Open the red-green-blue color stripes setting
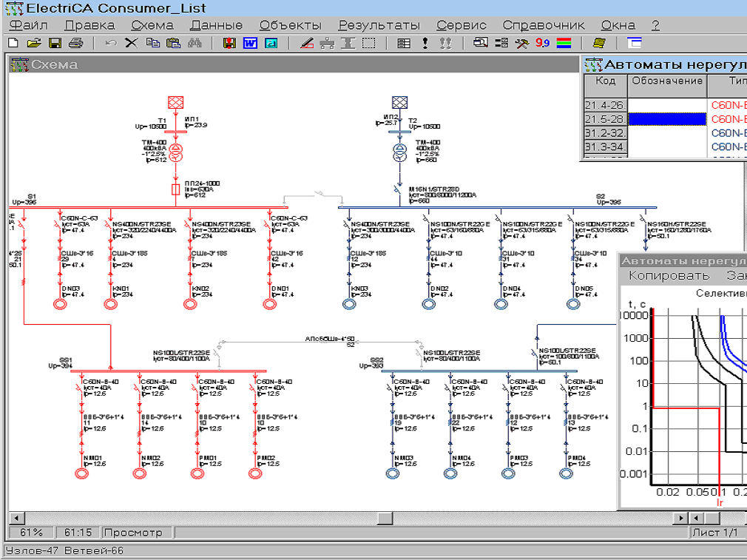Viewport: 747px width, 560px height. click(x=564, y=43)
